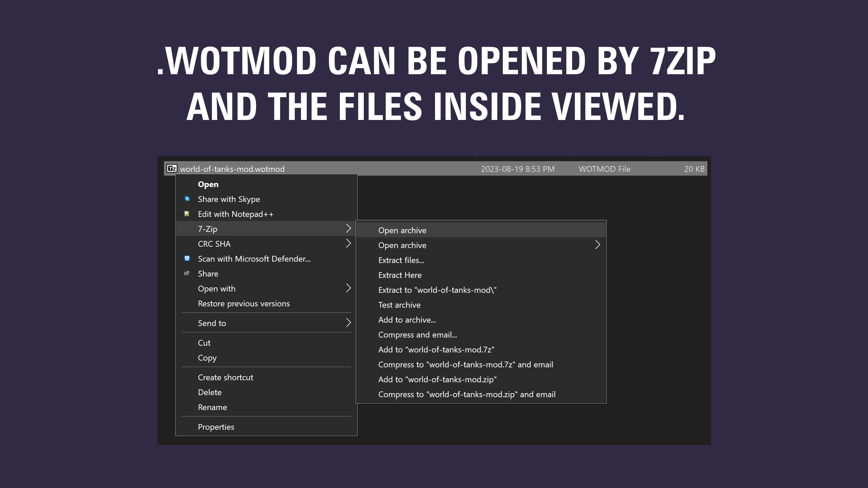This screenshot has width=868, height=488.
Task: Click the Skype share icon
Action: click(x=187, y=198)
